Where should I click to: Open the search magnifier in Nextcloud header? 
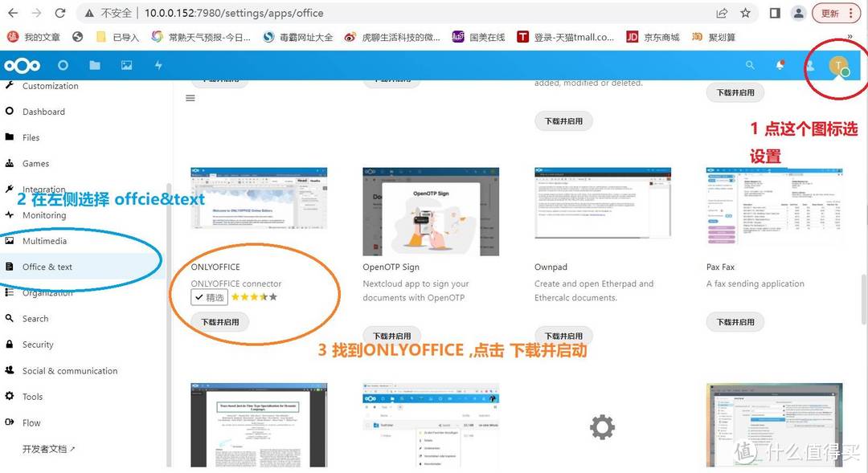[750, 65]
